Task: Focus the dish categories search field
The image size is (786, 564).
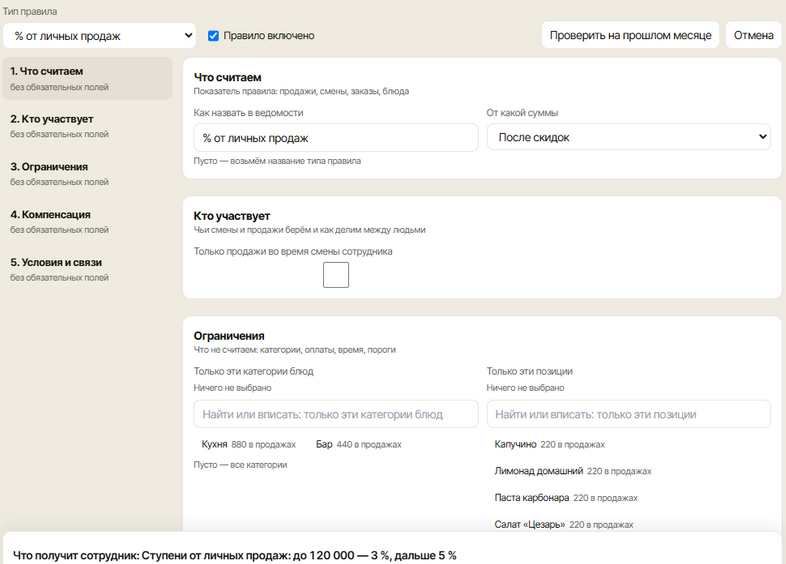Action: (x=336, y=414)
